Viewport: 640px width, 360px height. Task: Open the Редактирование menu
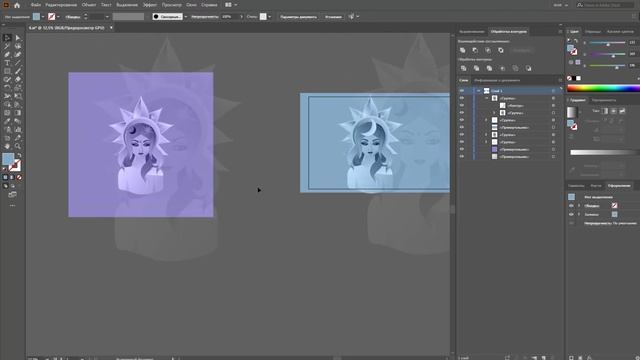(x=61, y=5)
